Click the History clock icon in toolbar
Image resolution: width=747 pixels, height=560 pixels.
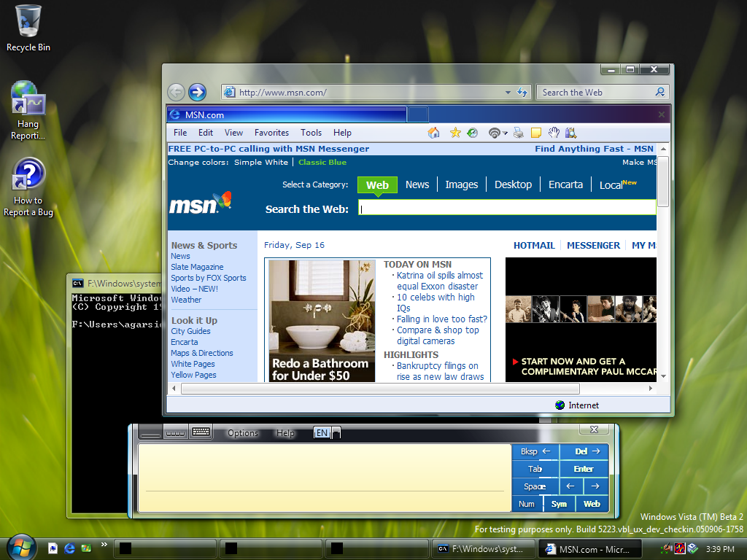click(x=472, y=133)
